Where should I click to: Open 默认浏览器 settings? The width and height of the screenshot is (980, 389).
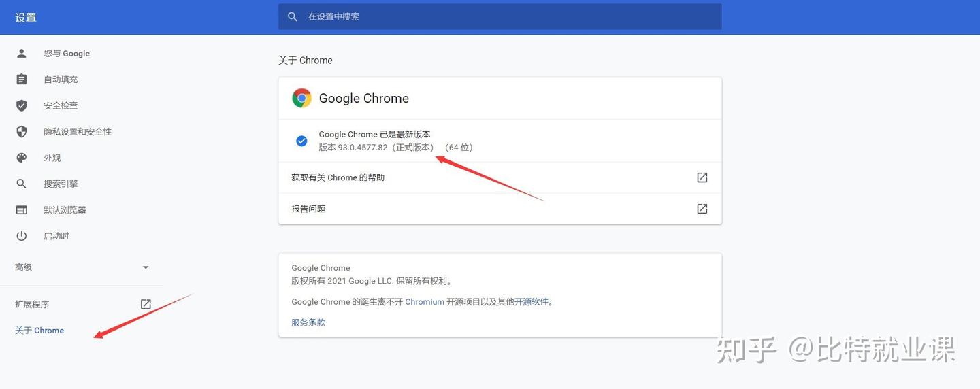pos(65,209)
